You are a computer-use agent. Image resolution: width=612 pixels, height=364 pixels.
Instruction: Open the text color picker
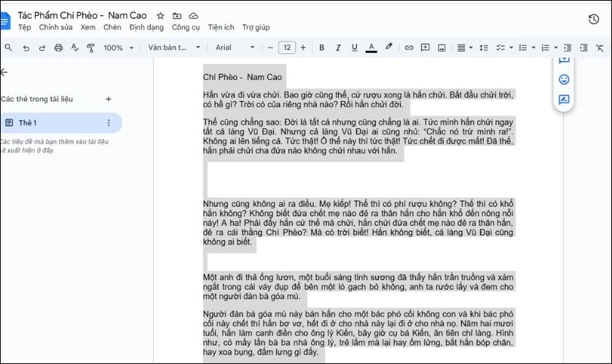coord(371,47)
